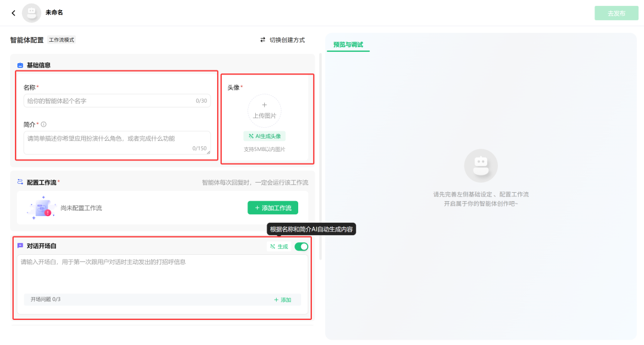Click the 对话开场白 section icon
644x345 pixels.
tap(20, 245)
